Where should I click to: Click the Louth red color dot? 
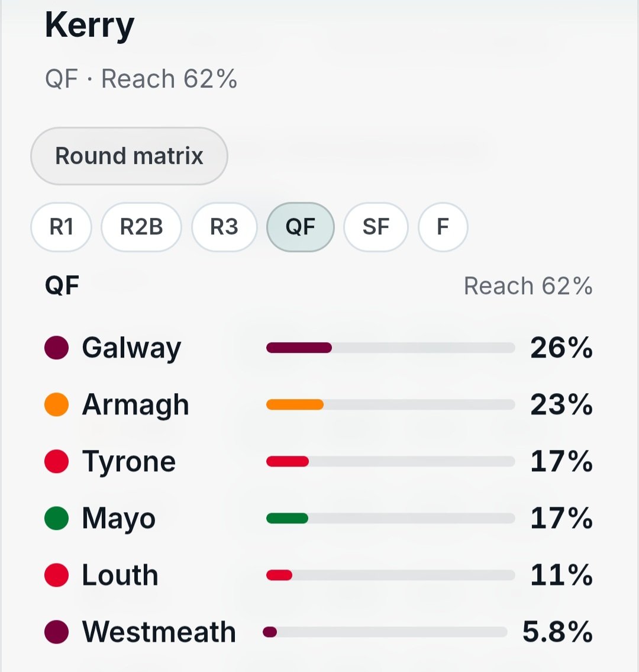[57, 575]
